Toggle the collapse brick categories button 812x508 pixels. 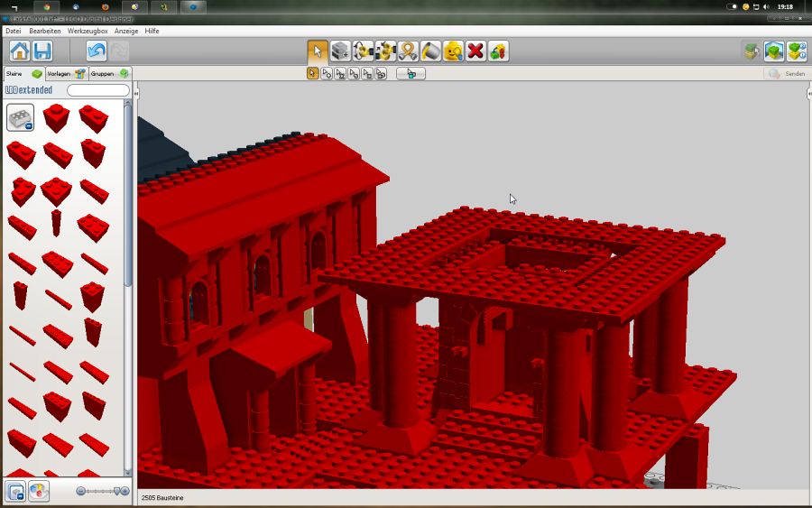[x=15, y=491]
